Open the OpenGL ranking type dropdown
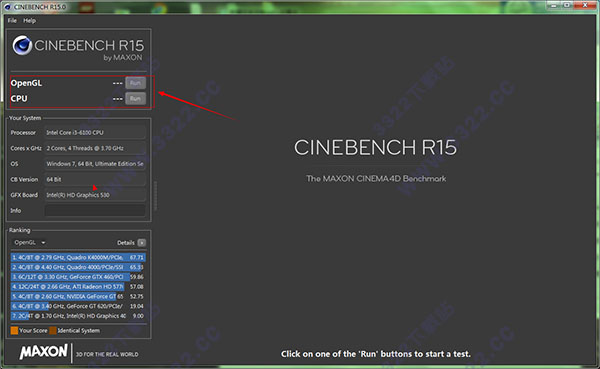 click(29, 243)
